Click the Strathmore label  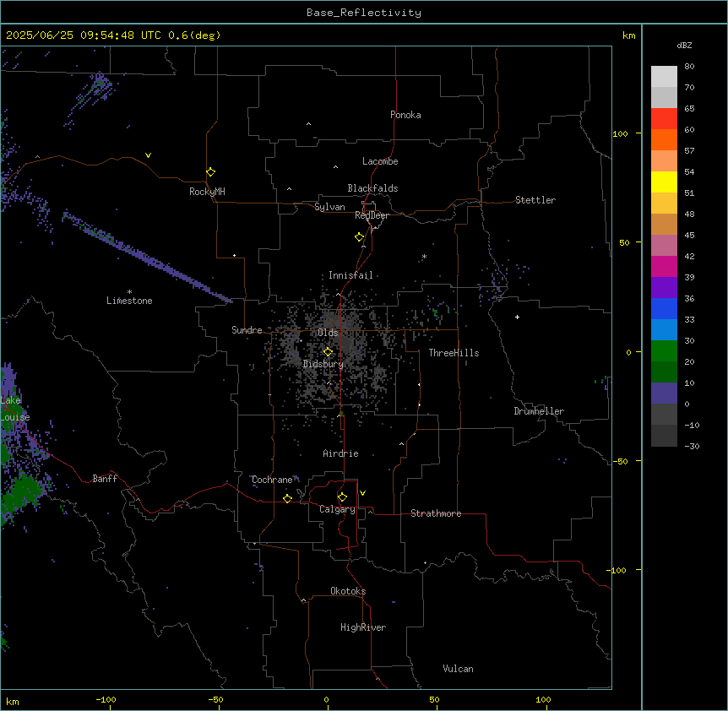[x=436, y=513]
